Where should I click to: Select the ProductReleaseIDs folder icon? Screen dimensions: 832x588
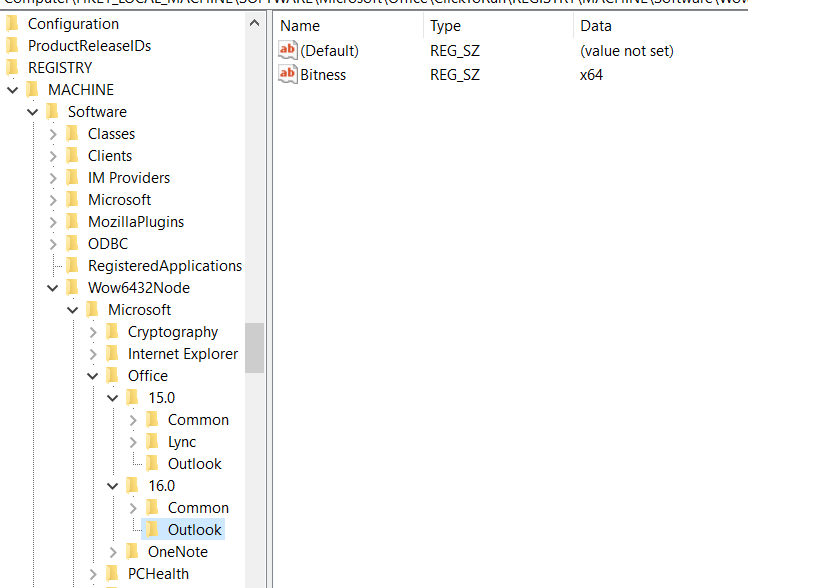(13, 46)
